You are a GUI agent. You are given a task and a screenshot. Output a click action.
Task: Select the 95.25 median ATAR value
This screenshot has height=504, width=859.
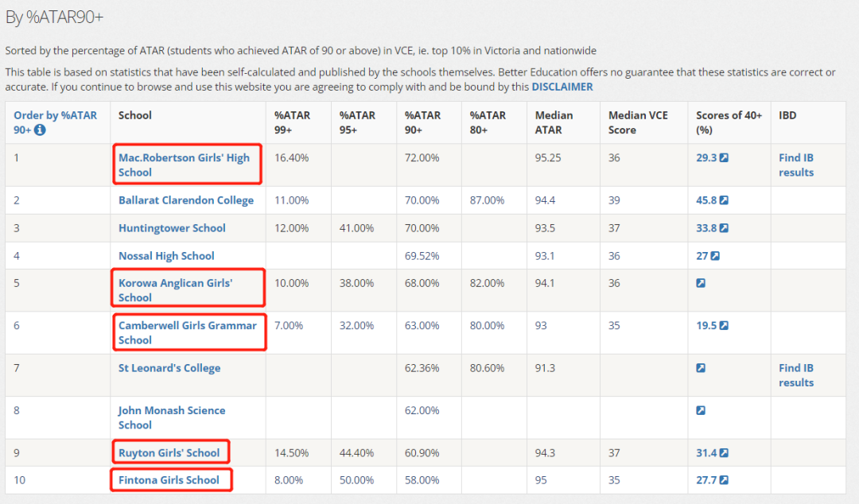point(548,157)
